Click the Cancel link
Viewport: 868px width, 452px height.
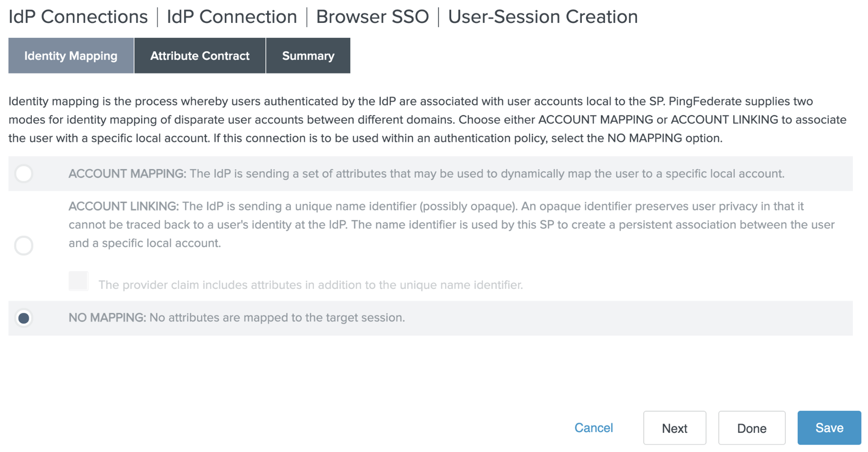tap(593, 428)
